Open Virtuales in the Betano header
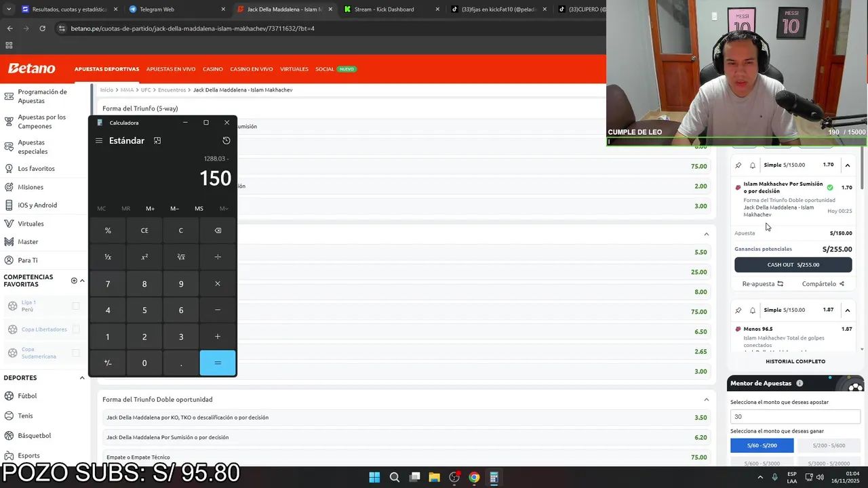 [294, 69]
